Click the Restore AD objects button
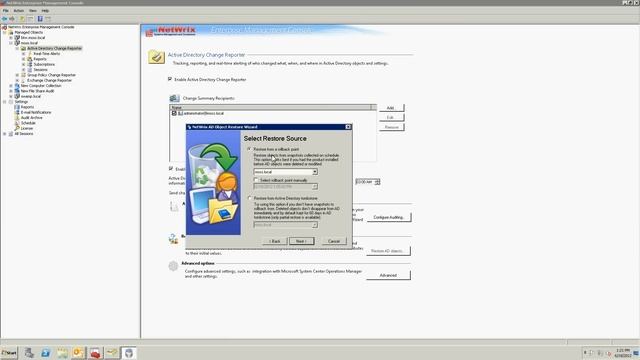Screen dimensions: 640x360 pos(387,251)
